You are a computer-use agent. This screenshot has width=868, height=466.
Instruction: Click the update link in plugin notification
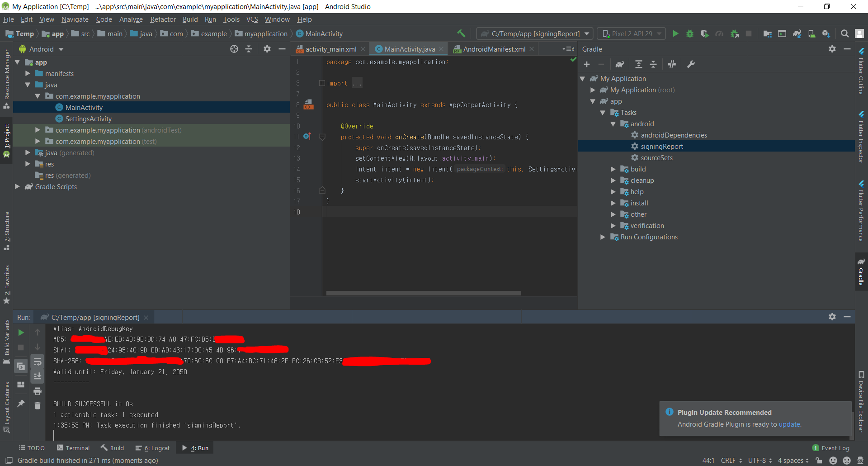789,424
